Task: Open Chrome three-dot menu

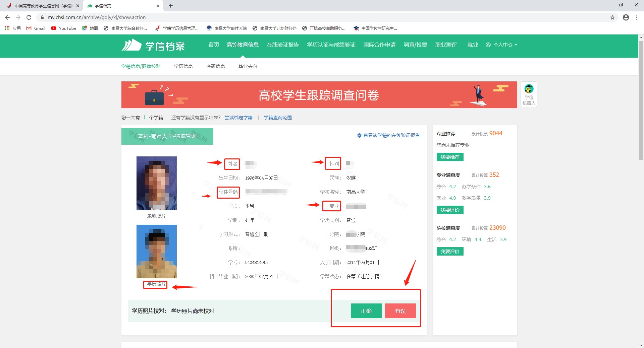Action: 637,17
